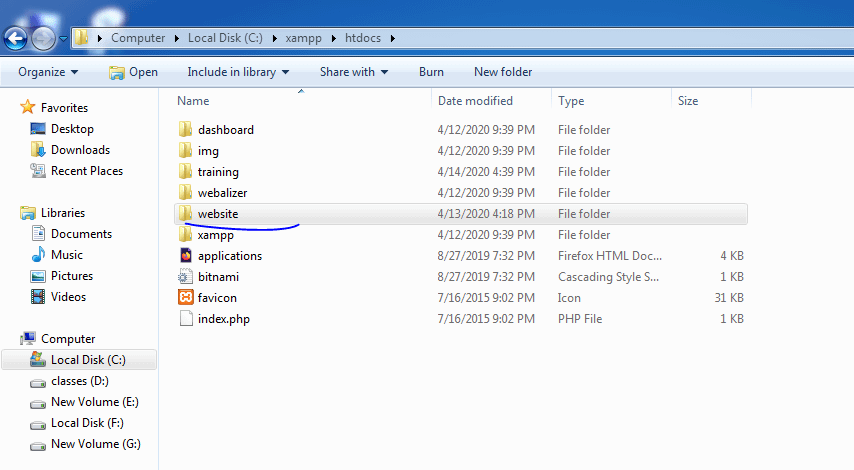Click the favicon file name
Screen dimensions: 854x470
click(x=217, y=298)
